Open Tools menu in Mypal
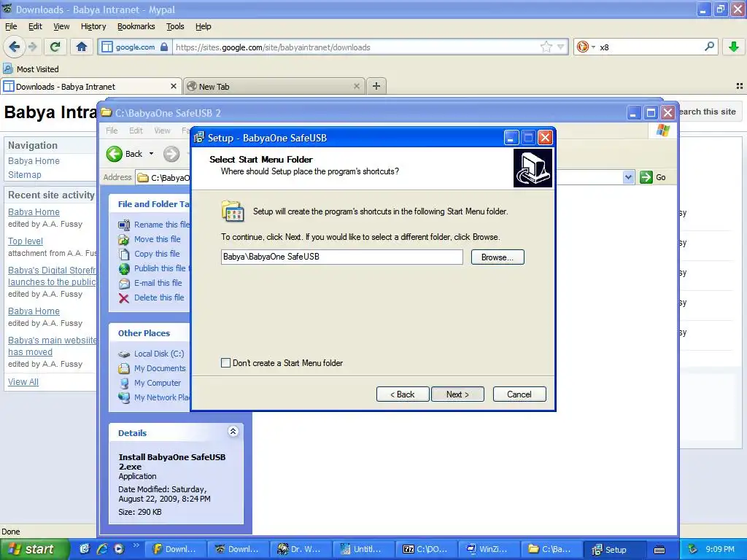This screenshot has width=747, height=560. [x=175, y=26]
